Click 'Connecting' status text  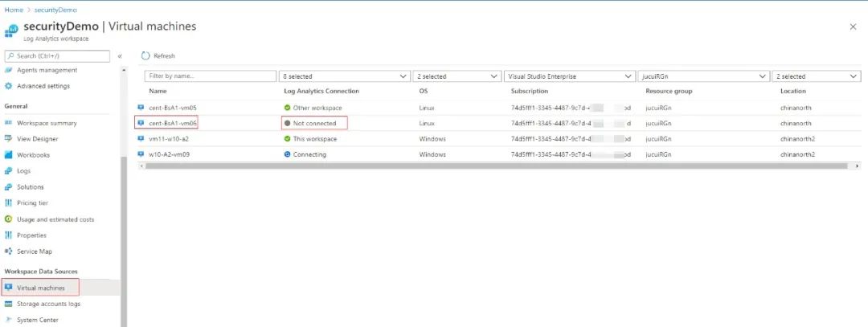[309, 154]
